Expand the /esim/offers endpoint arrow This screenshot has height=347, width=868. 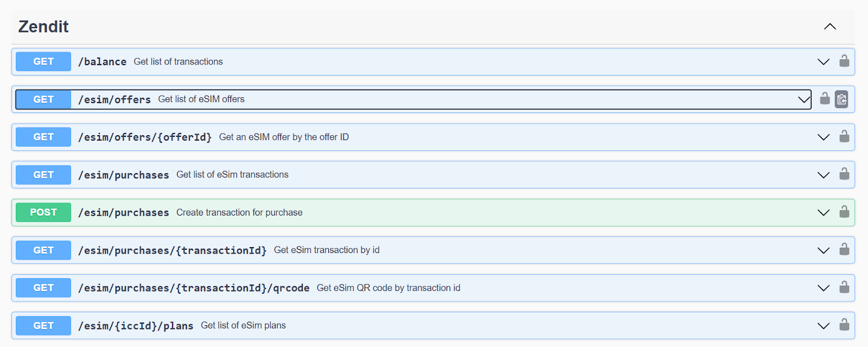[804, 99]
